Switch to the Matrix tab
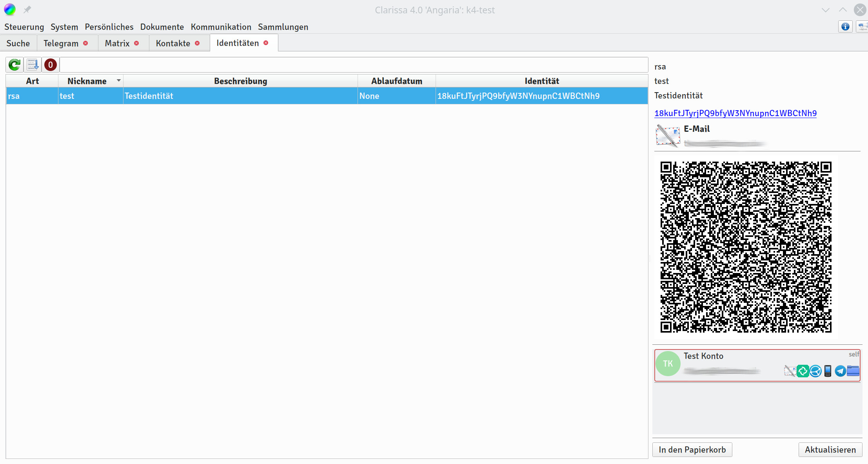 (117, 43)
